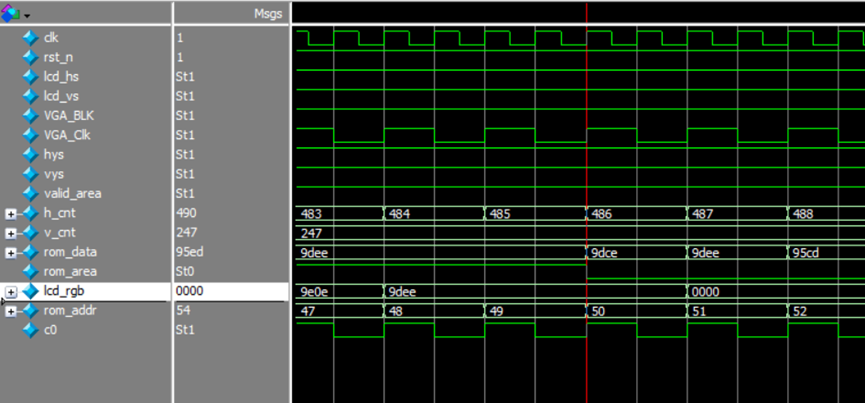Viewport: 865px width, 403px height.
Task: Click the 9e0e segment of lcd_rgb waveform
Action: pyautogui.click(x=340, y=291)
